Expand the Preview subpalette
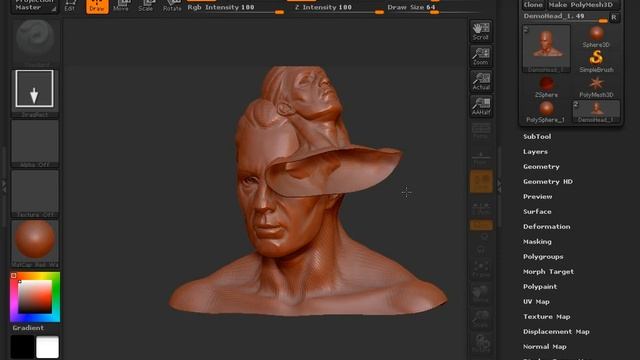640x360 pixels. point(538,197)
